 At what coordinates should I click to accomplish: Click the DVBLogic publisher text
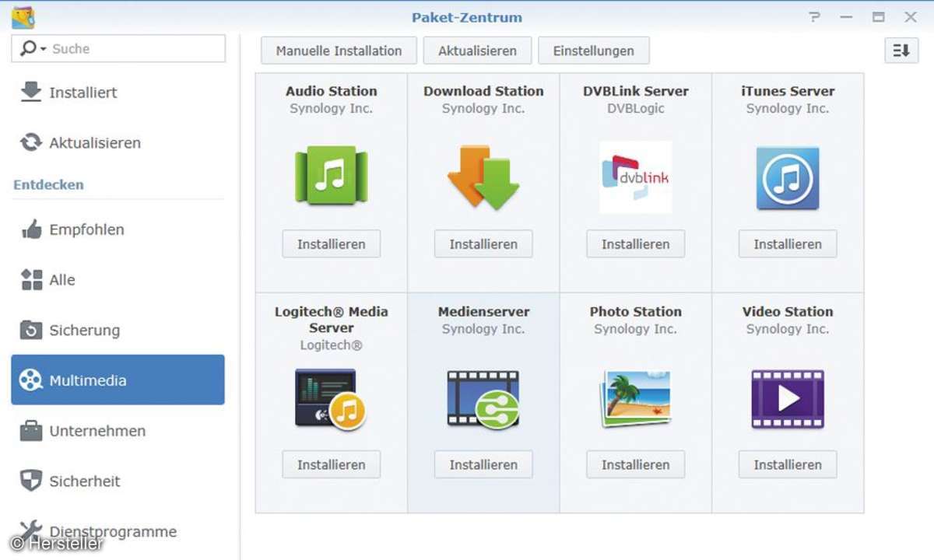635,109
